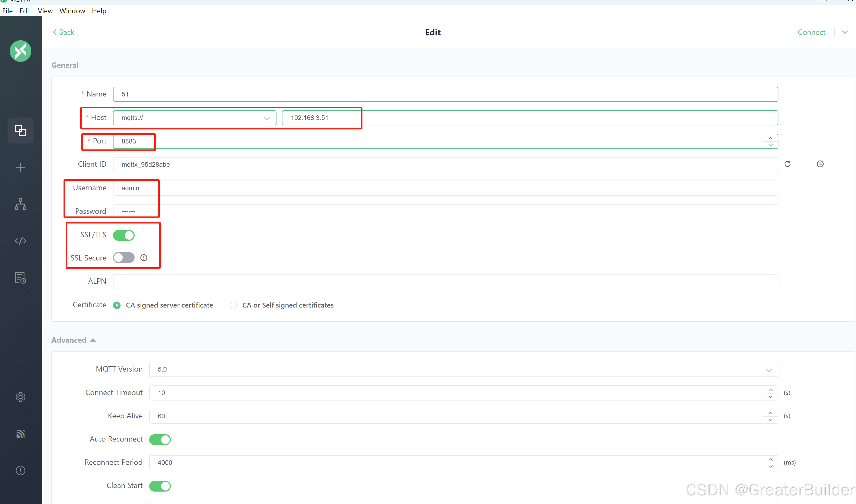Open the feed/updates icon in sidebar
856x504 pixels.
click(x=20, y=434)
